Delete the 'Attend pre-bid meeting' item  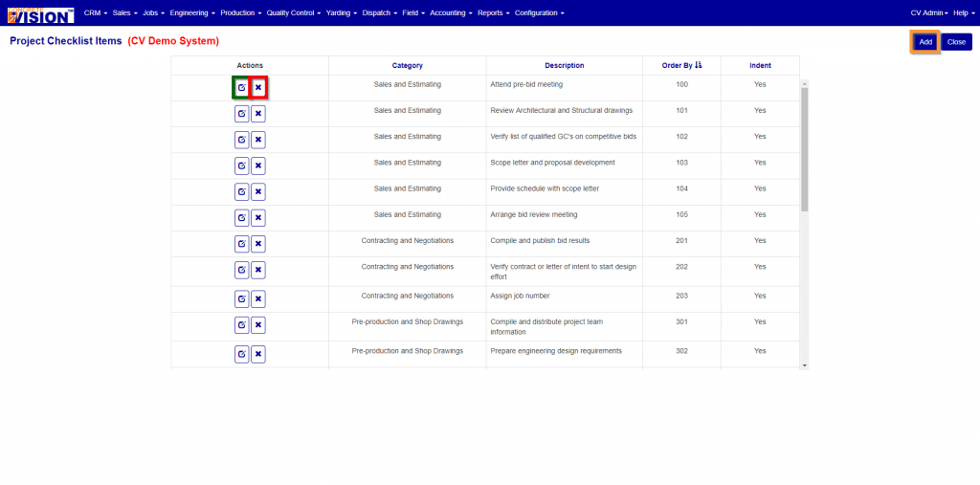coord(258,87)
